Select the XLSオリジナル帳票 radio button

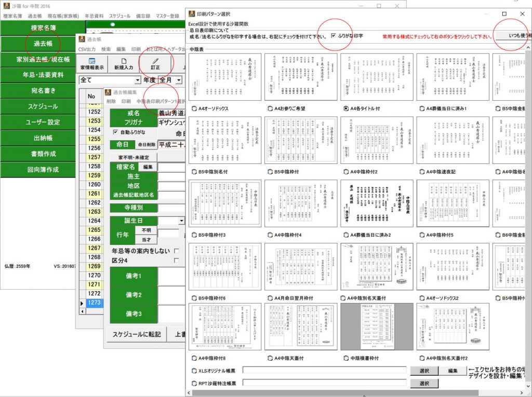(194, 371)
